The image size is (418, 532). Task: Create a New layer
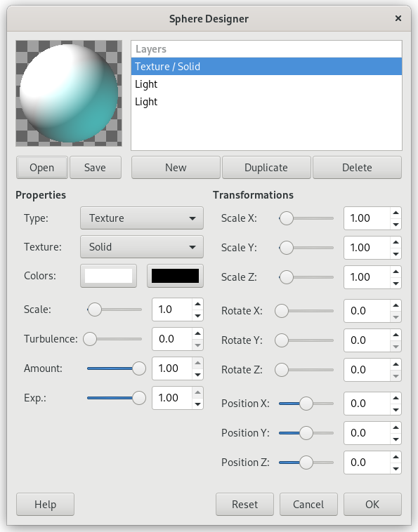(176, 168)
